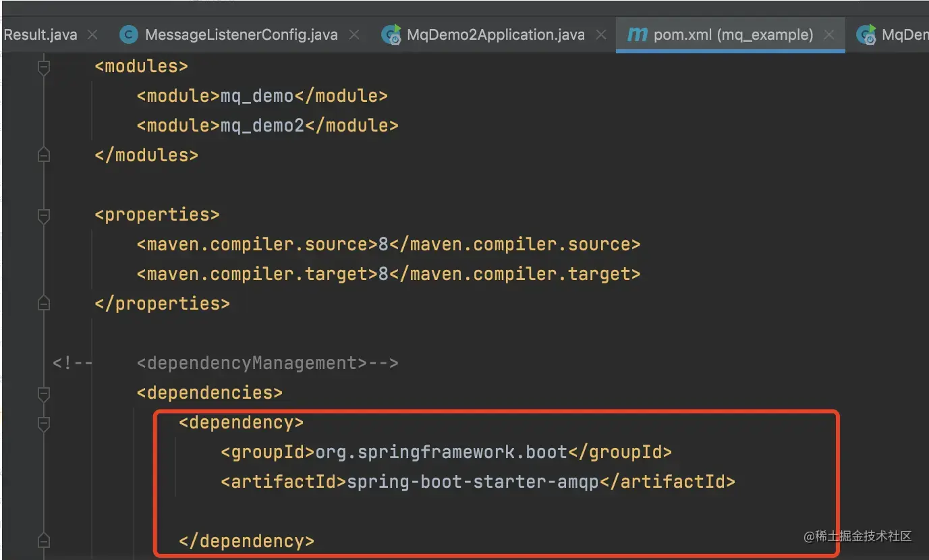Place cursor on mq_demo module line
Viewport: 929px width, 560px height.
pyautogui.click(x=262, y=96)
